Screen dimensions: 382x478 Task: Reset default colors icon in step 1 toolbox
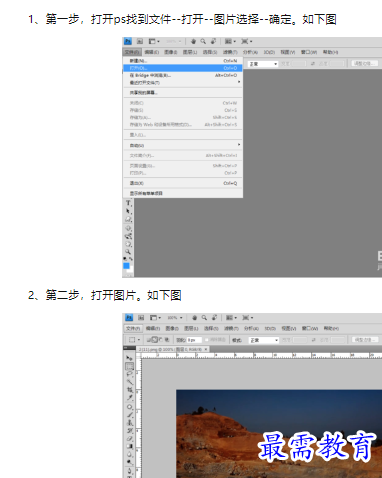tap(125, 259)
